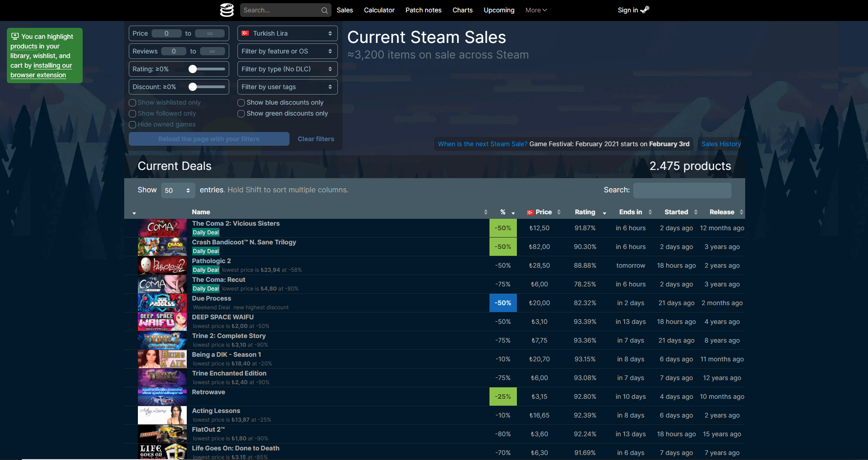Viewport: 868px width, 460px height.
Task: Click Due Process -50% blue discount cell
Action: [x=503, y=303]
